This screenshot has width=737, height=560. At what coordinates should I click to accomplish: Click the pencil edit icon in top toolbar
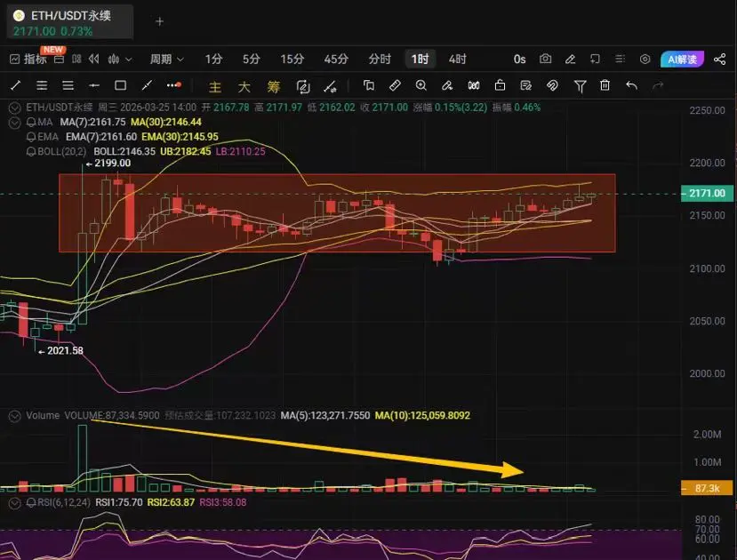(570, 59)
